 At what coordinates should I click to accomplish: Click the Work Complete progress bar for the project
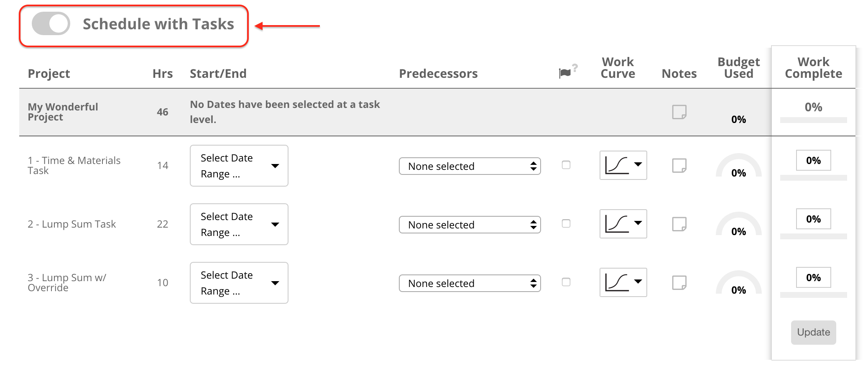[813, 120]
